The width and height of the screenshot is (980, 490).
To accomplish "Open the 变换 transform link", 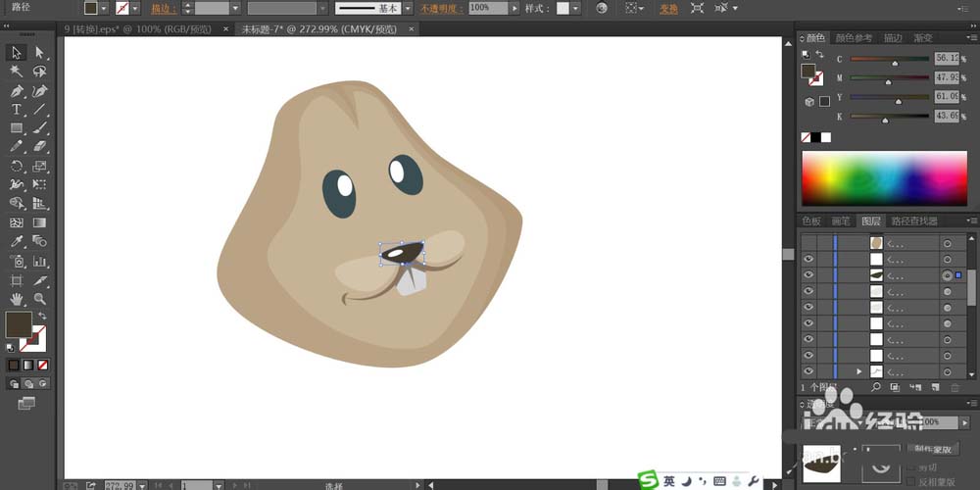I will [668, 9].
